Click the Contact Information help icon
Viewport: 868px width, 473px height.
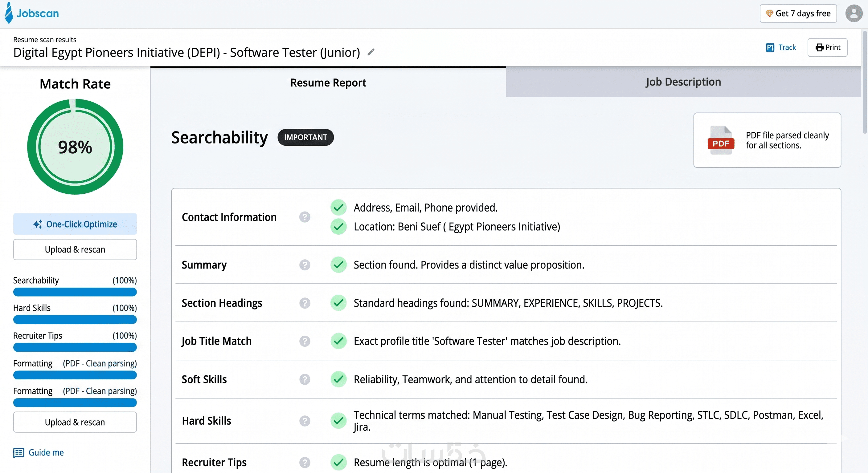coord(305,217)
